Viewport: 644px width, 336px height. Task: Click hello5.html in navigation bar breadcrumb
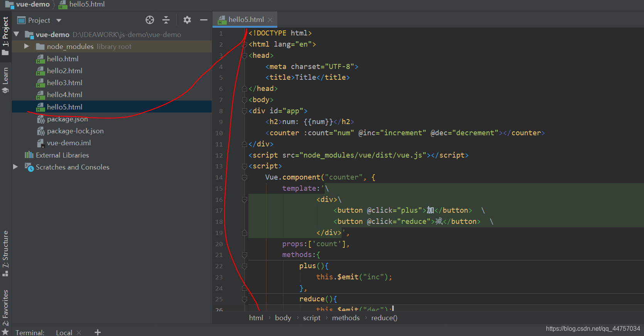(x=87, y=4)
